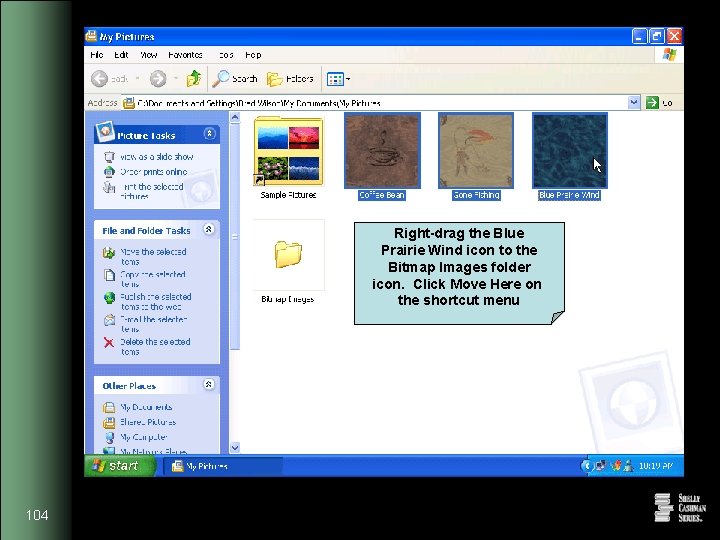Expand the Address bar dropdown arrow

click(634, 102)
